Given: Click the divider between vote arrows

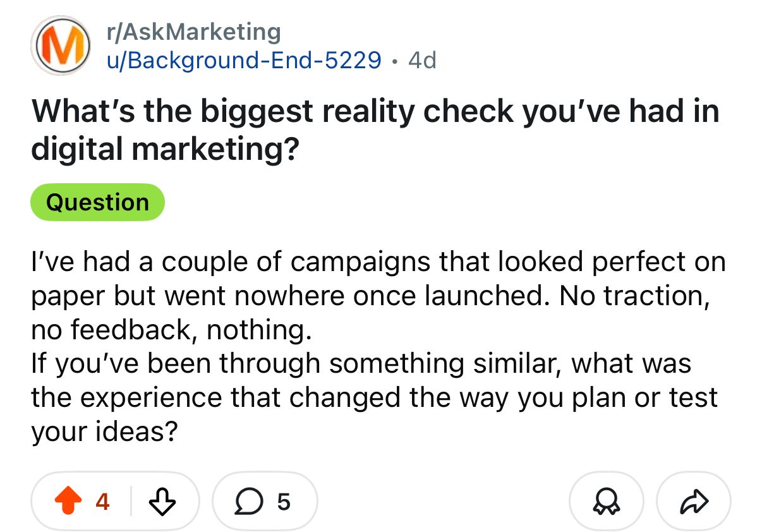Looking at the screenshot, I should pos(131,502).
